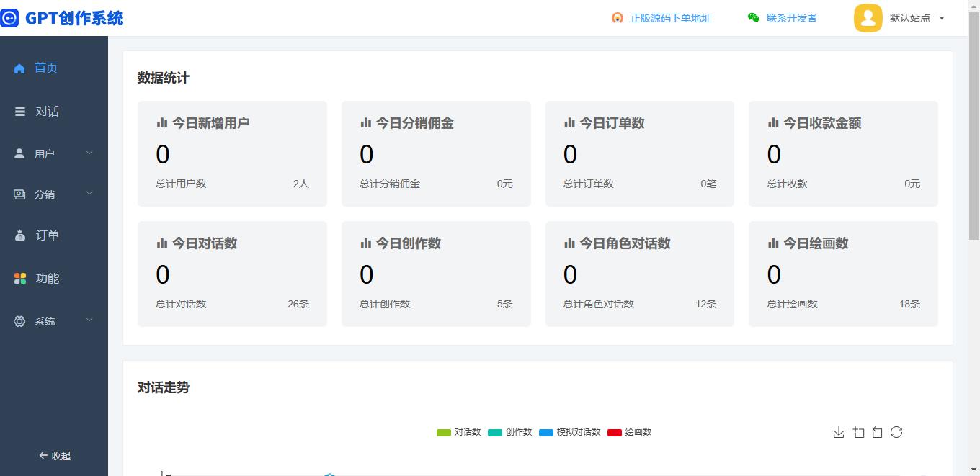The width and height of the screenshot is (980, 476).
Task: Collapse the sidebar with 收起
Action: click(x=55, y=456)
